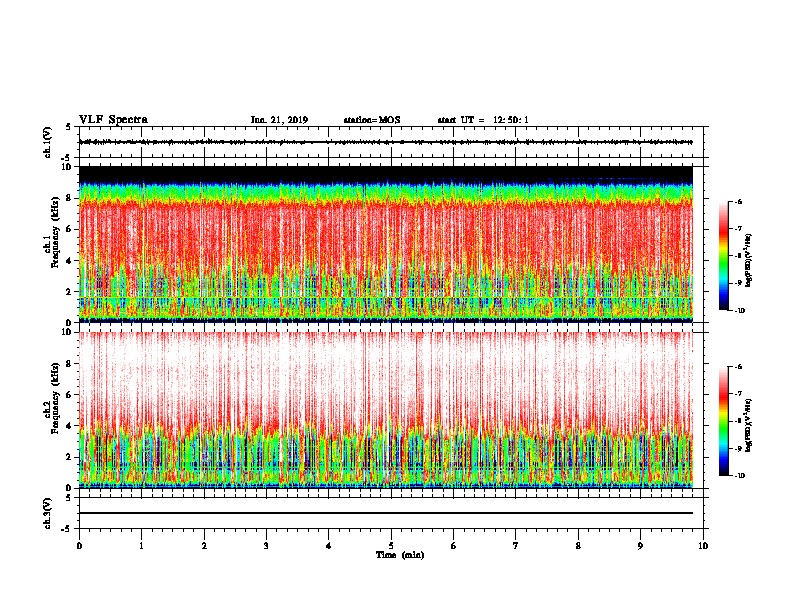The image size is (792, 612).
Task: Click the "8" tick on the Time axis
Action: pyautogui.click(x=578, y=546)
